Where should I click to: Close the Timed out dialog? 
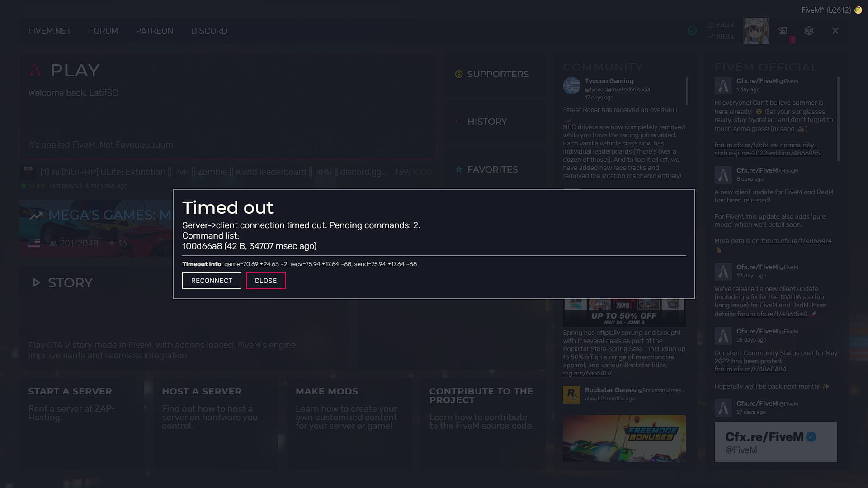(x=265, y=281)
